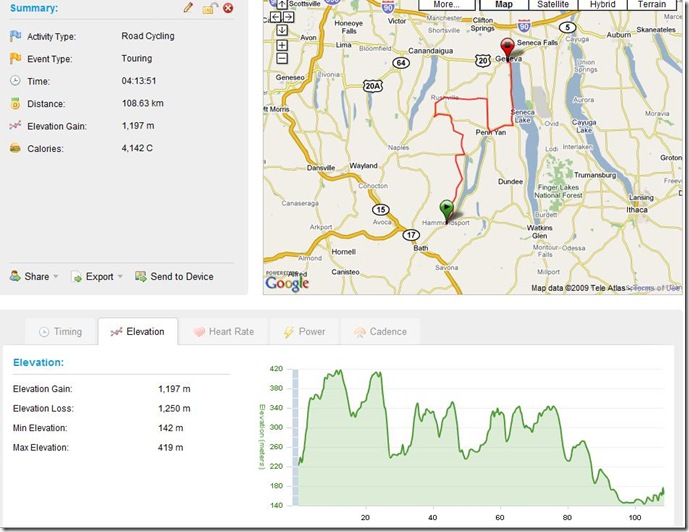Open the More... map options
The height and width of the screenshot is (532, 689).
coord(446,4)
